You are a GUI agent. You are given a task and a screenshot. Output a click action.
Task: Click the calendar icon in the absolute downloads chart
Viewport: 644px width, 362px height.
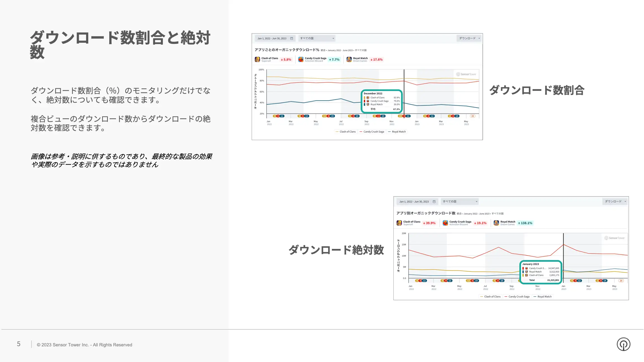pyautogui.click(x=434, y=202)
